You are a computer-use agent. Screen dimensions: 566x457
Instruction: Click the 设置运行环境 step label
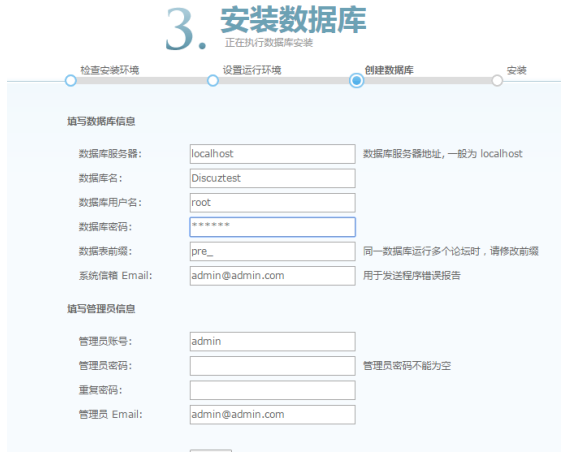point(252,70)
